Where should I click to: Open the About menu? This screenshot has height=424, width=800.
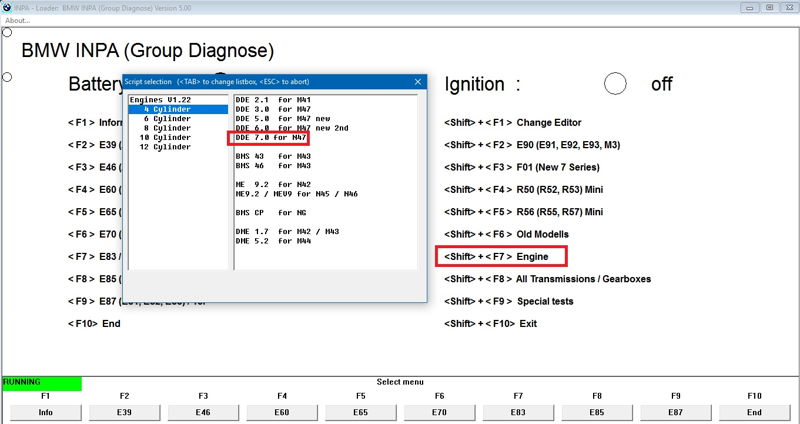tap(17, 20)
